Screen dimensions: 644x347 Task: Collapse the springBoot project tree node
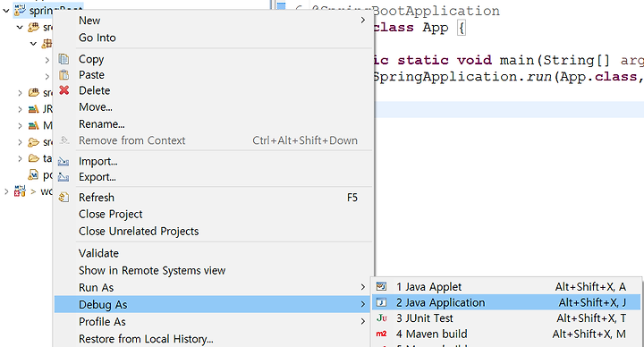(x=5, y=10)
